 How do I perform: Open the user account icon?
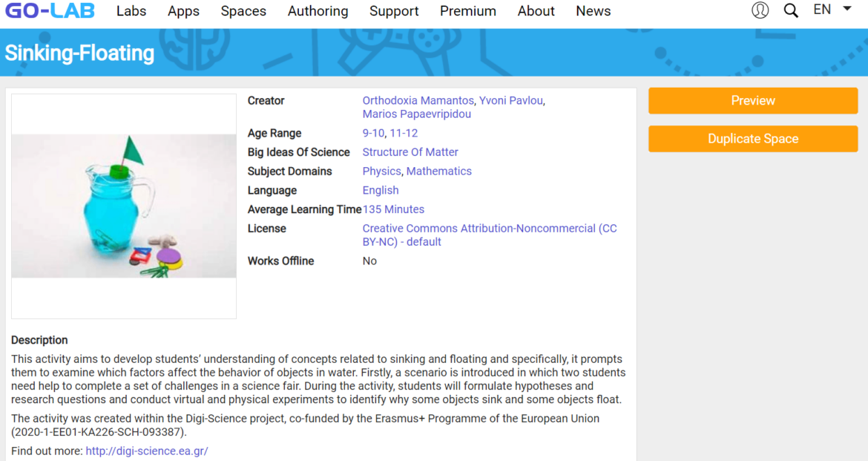[760, 10]
